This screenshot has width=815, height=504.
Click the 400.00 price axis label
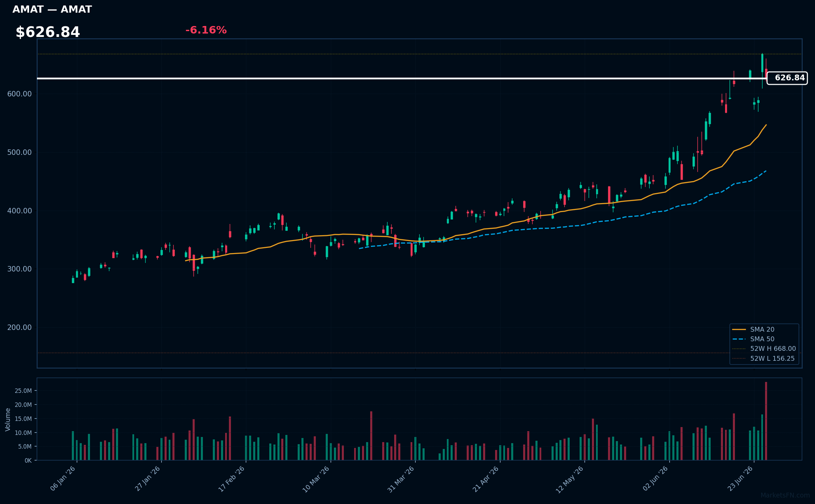[20, 211]
